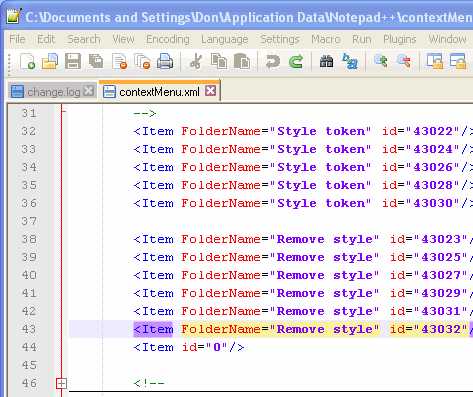Click line number 37 in margin
The width and height of the screenshot is (473, 397).
[x=29, y=221]
